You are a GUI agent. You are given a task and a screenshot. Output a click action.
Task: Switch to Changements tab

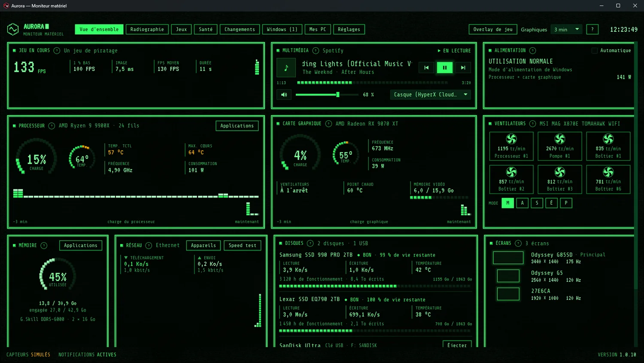240,29
